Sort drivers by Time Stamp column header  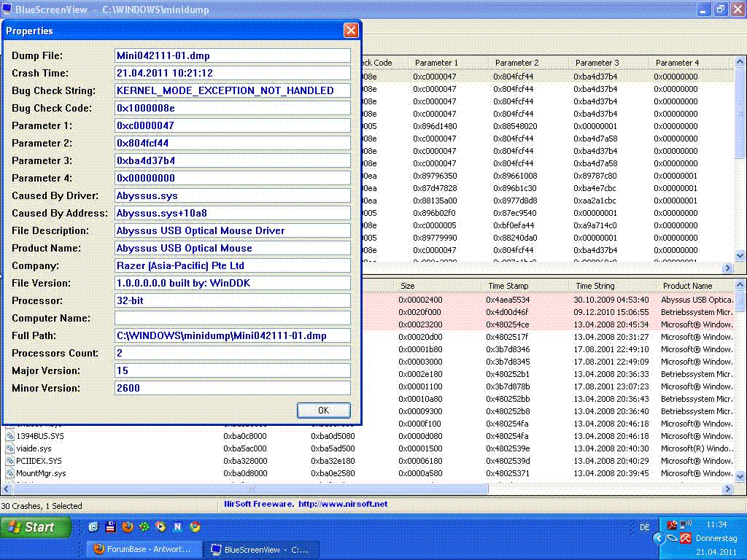(x=525, y=286)
